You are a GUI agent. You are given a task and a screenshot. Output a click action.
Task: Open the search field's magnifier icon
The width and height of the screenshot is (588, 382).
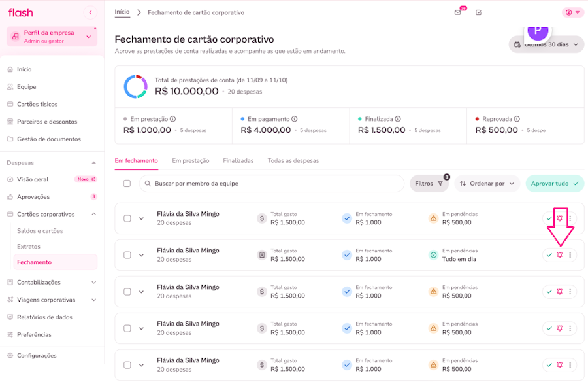click(x=146, y=184)
